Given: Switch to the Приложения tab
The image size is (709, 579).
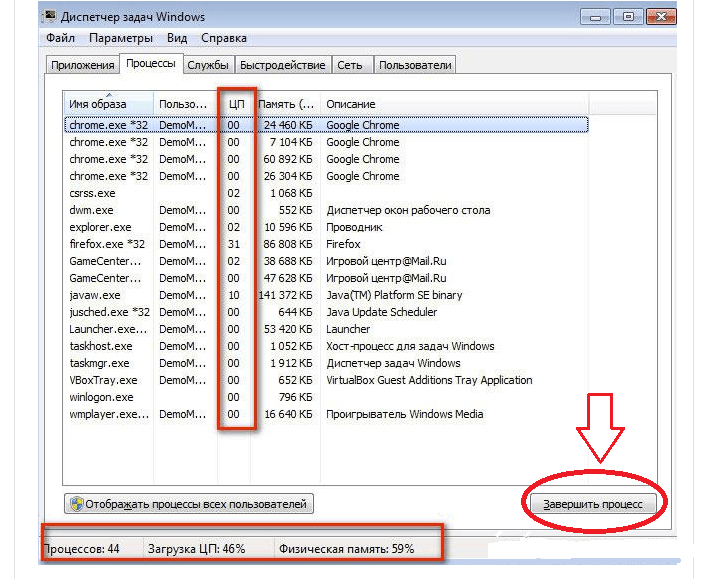Looking at the screenshot, I should click(82, 65).
